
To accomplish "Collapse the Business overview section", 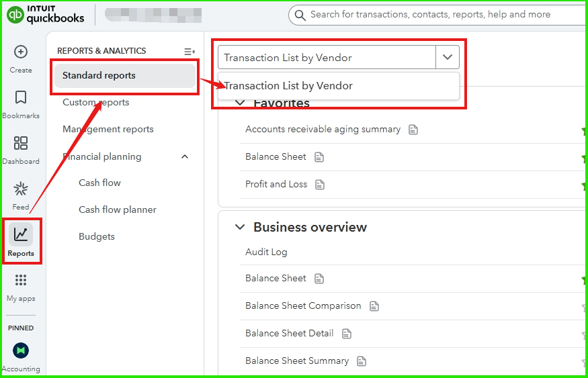I will 240,228.
